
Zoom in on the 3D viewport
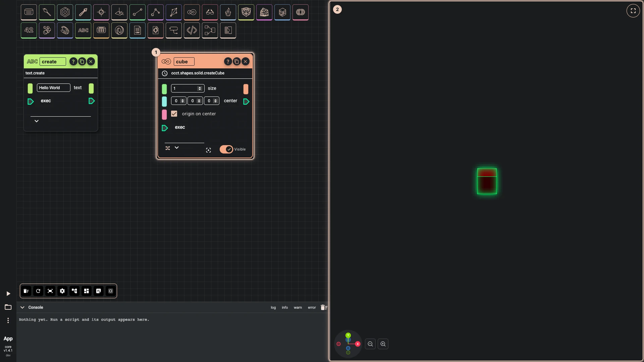point(383,344)
